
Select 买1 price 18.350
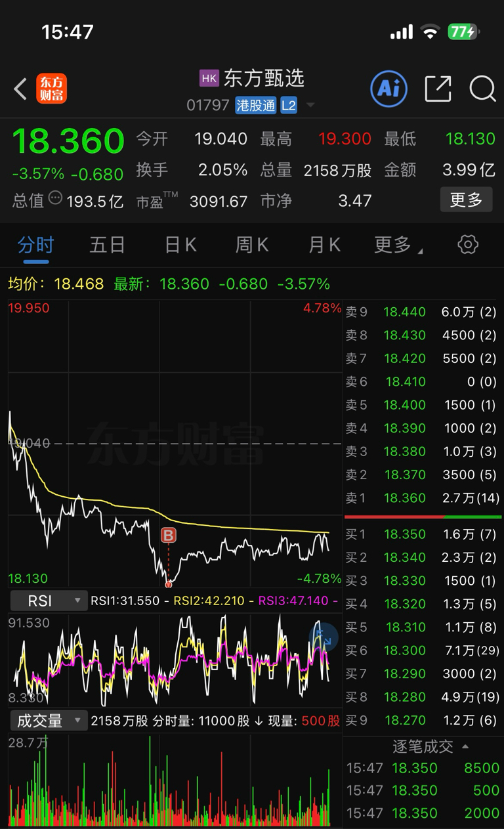[x=404, y=534]
